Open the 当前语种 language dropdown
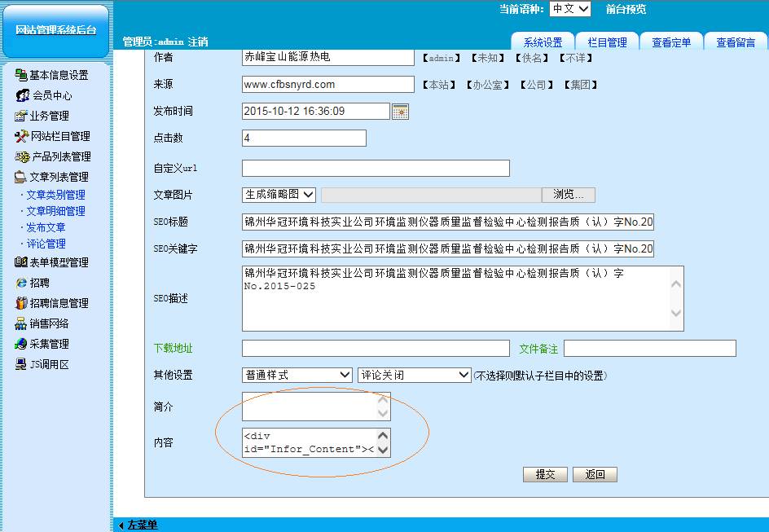The height and width of the screenshot is (532, 769). (569, 9)
